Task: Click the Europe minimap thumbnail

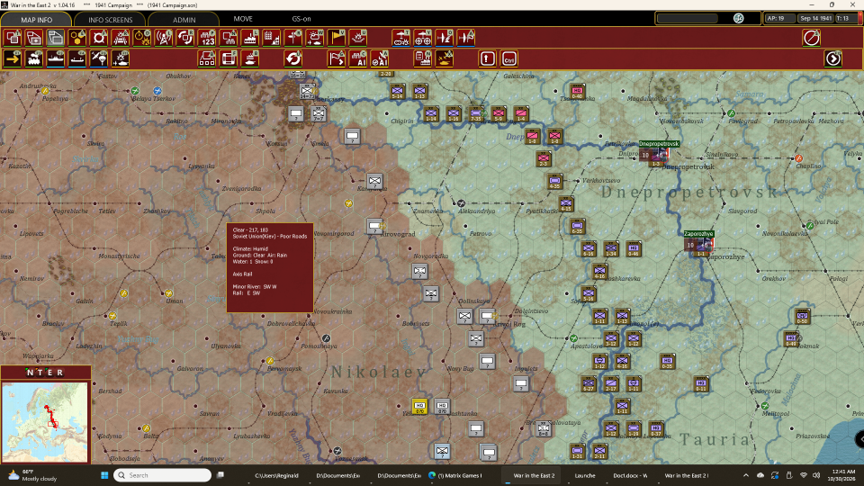Action: [45, 422]
